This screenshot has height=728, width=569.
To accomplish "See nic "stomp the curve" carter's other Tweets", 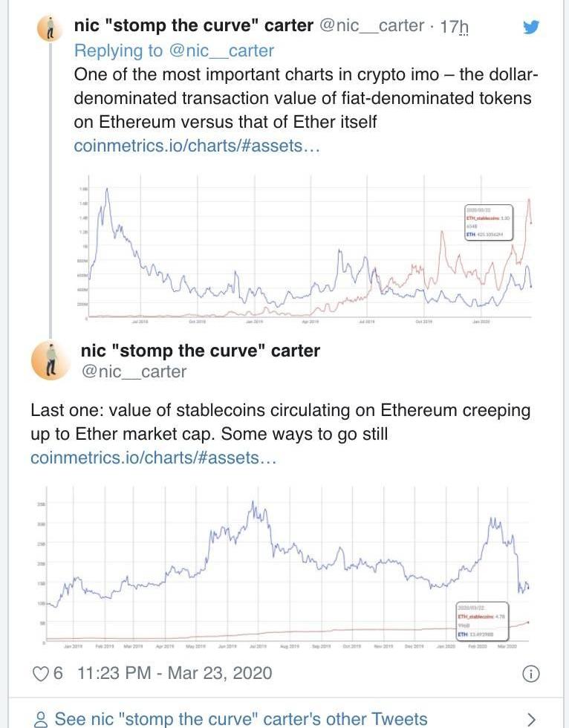I will (241, 718).
